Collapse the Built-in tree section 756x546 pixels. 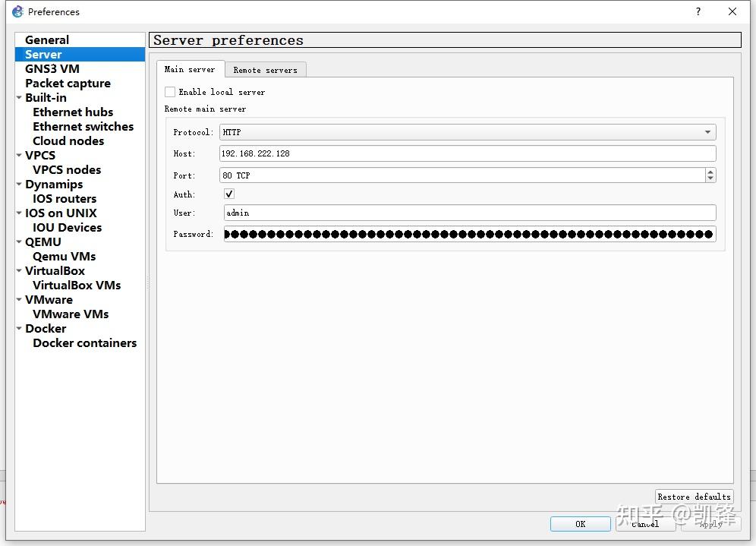pos(19,97)
